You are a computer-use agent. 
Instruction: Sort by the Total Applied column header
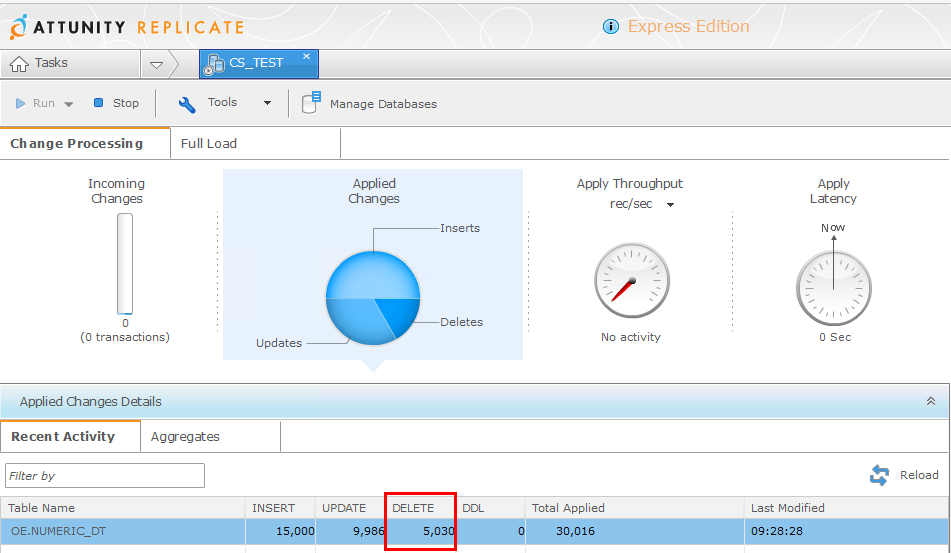tap(634, 508)
